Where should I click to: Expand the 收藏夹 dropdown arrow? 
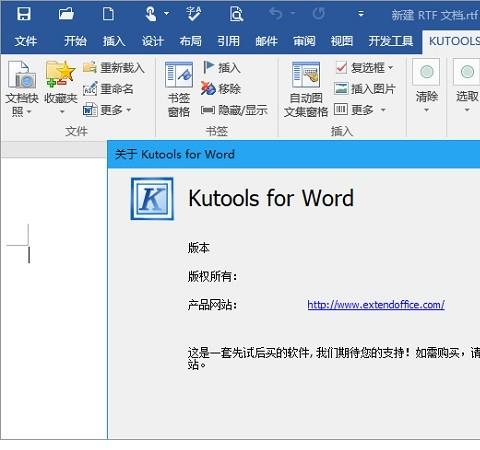pos(62,112)
